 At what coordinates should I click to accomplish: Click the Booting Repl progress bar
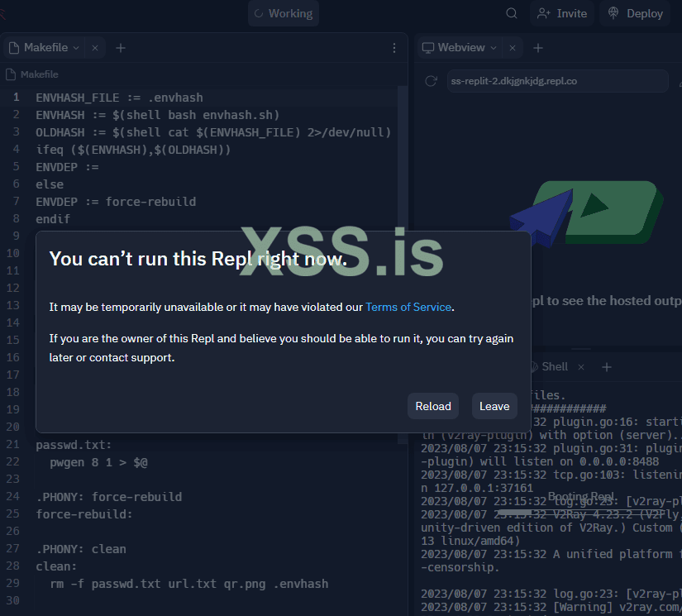[x=581, y=513]
